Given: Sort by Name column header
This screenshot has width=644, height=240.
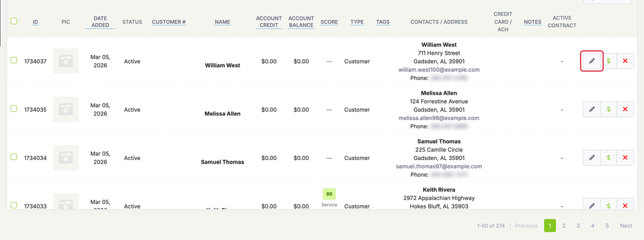Looking at the screenshot, I should (222, 22).
